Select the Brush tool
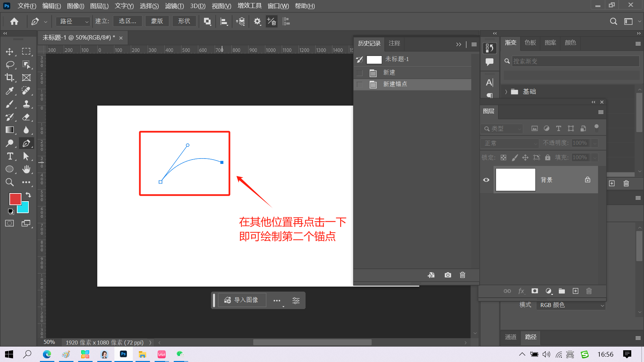Image resolution: width=644 pixels, height=362 pixels. [9, 104]
